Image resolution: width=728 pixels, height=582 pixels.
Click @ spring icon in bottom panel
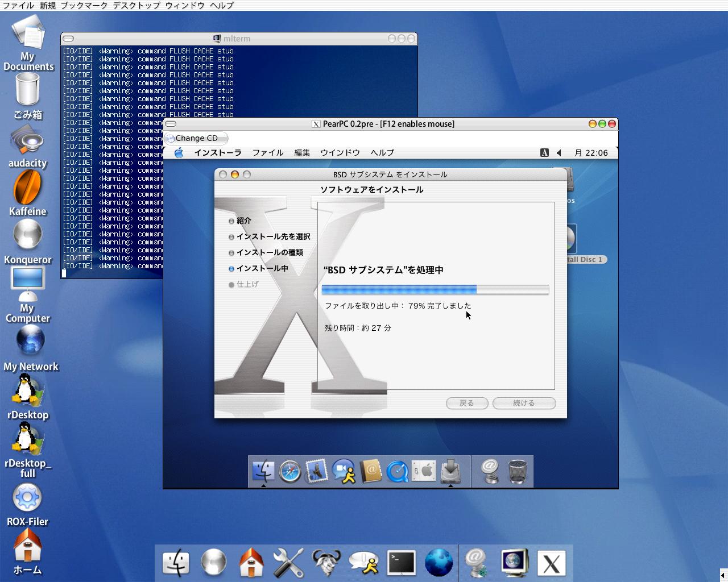[x=475, y=563]
